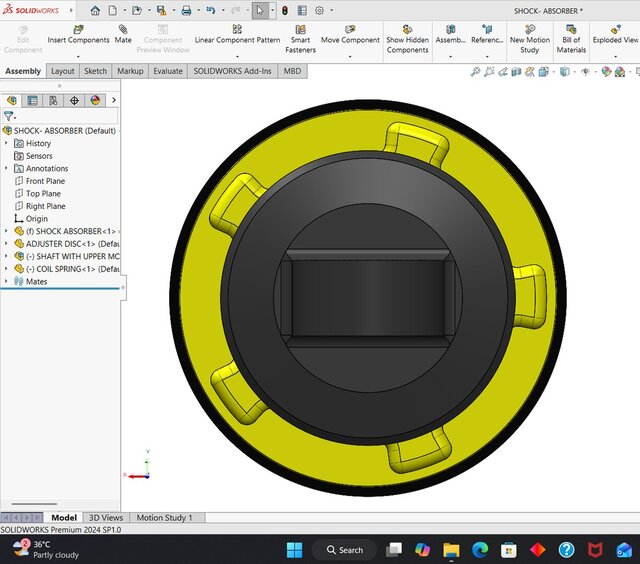Image resolution: width=640 pixels, height=564 pixels.
Task: Switch to ConfigurationManager tab
Action: pyautogui.click(x=53, y=100)
